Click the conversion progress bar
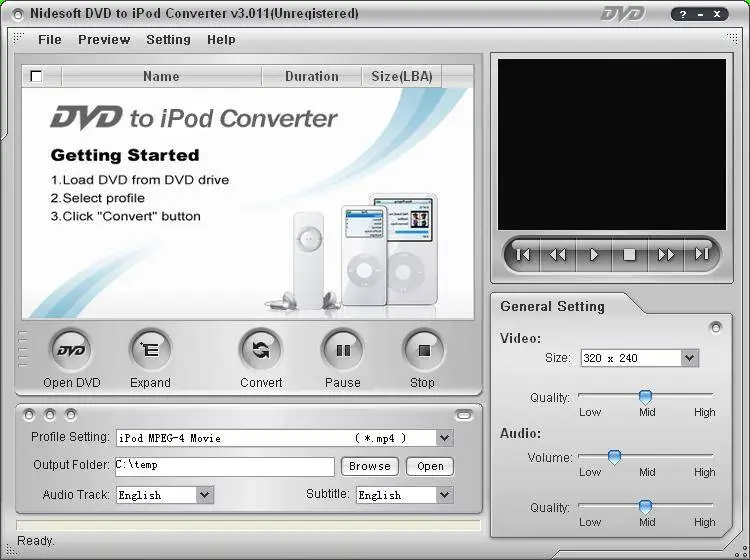This screenshot has height=560, width=750. tap(248, 525)
